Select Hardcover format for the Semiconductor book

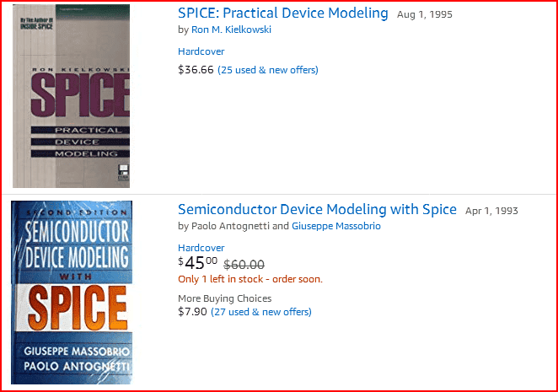(201, 248)
